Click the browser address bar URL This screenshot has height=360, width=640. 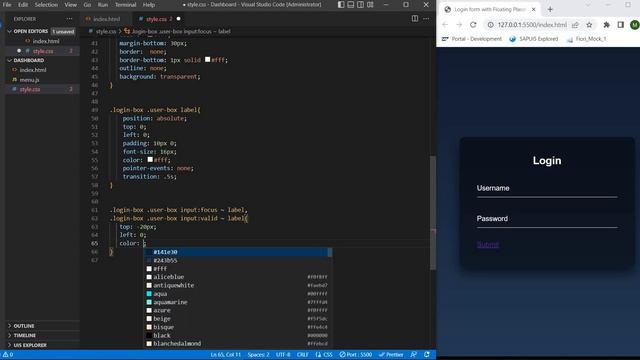point(532,25)
